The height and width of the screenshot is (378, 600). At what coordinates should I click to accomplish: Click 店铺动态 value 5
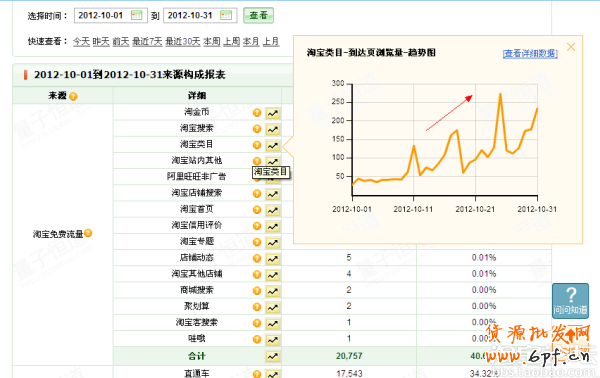(349, 258)
